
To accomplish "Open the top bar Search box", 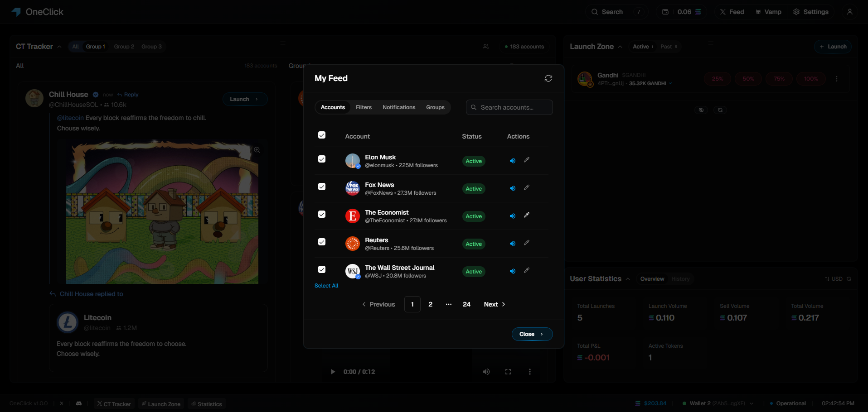I will click(616, 12).
